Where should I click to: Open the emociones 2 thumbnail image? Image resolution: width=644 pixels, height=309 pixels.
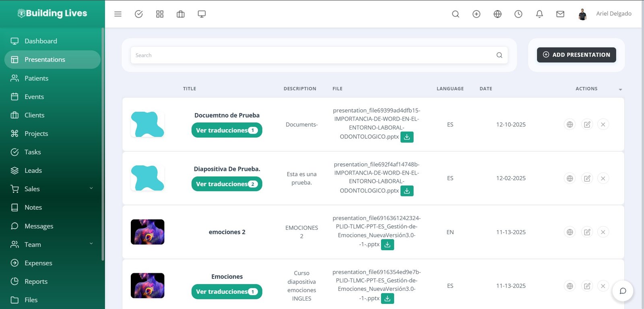(x=147, y=232)
